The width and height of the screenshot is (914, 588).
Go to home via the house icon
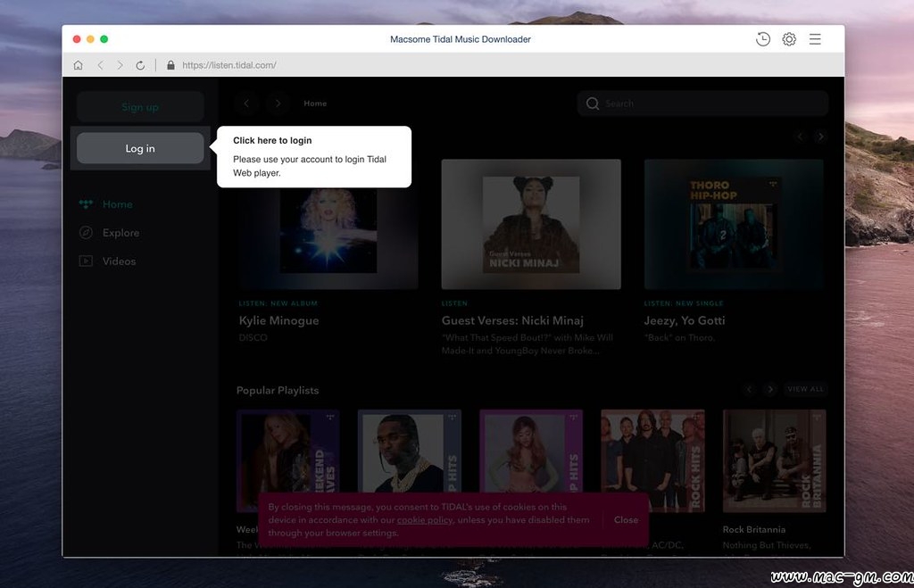[79, 65]
